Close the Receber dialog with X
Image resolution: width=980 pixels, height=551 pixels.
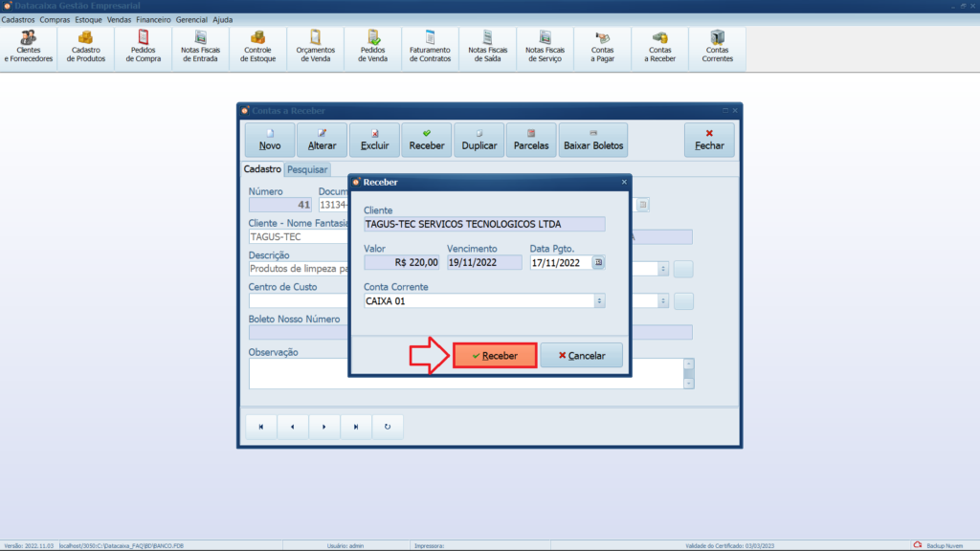pos(624,182)
